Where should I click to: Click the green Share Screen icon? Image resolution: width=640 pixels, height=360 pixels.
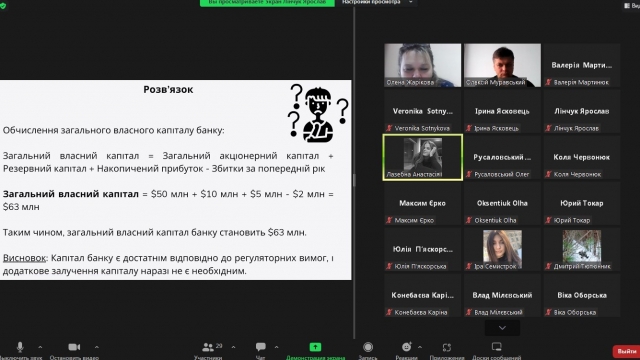pyautogui.click(x=315, y=347)
